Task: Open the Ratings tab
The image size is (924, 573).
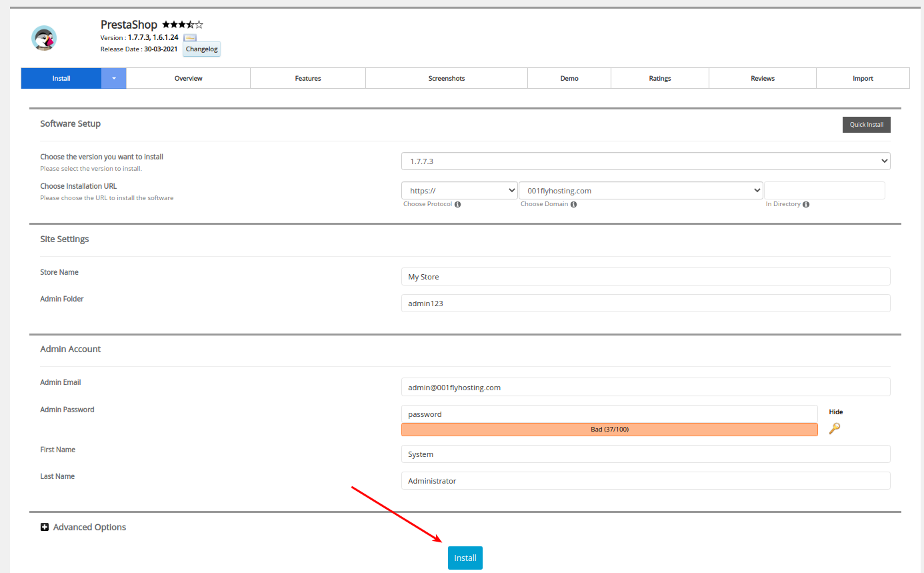Action: pos(660,78)
